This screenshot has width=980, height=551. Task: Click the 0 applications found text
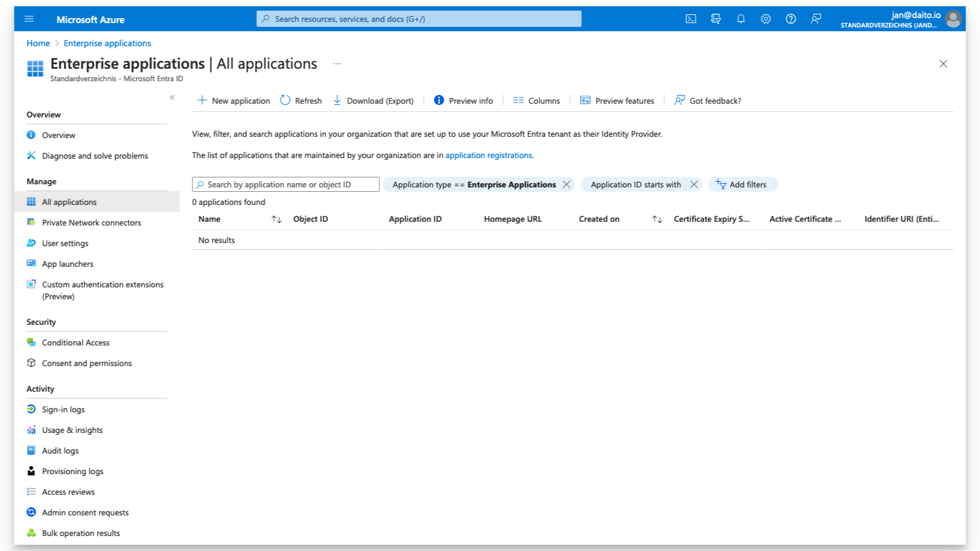click(x=229, y=202)
